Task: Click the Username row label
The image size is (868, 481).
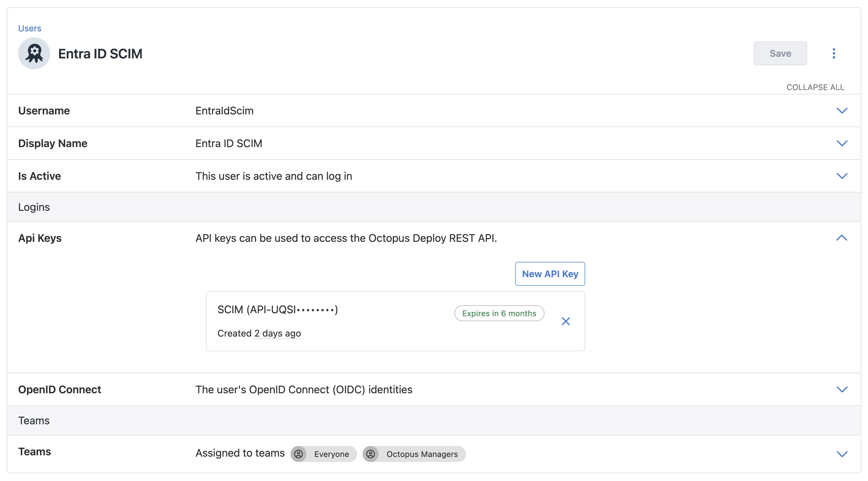Action: [x=44, y=111]
